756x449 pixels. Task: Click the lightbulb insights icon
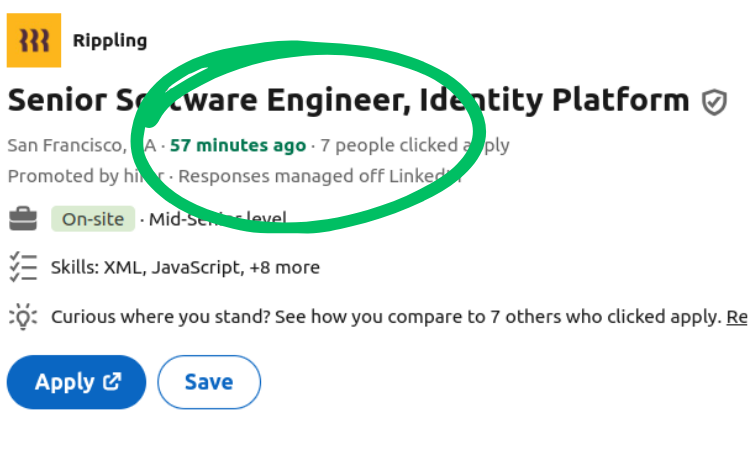23,317
